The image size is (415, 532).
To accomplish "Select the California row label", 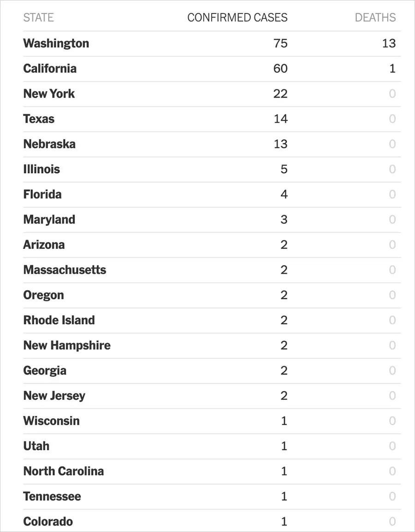I will (x=50, y=68).
